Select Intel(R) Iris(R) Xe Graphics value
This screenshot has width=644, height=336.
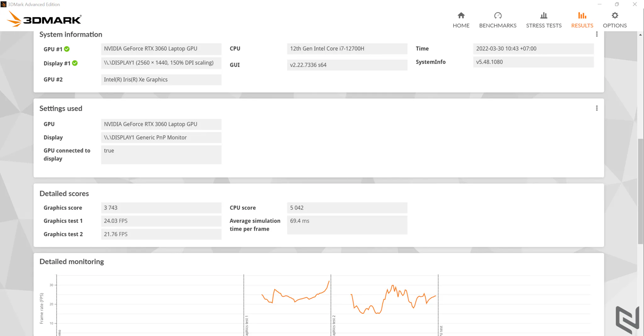[x=161, y=80]
